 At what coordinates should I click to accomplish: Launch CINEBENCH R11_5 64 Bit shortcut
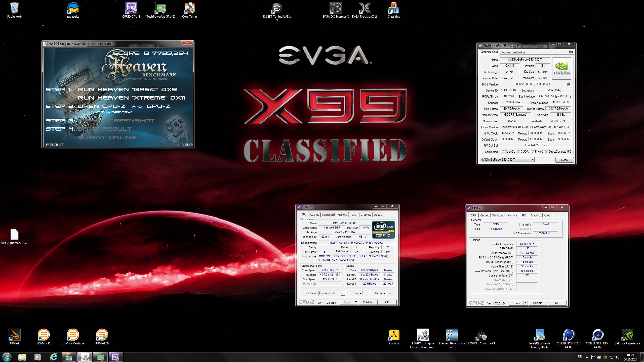569,339
